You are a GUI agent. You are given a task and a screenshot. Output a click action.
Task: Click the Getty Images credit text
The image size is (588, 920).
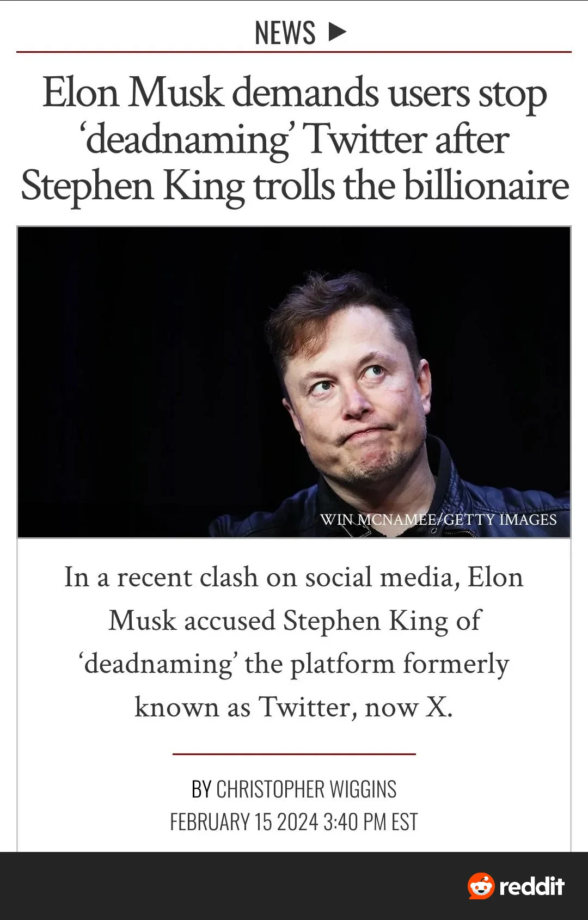(x=500, y=519)
